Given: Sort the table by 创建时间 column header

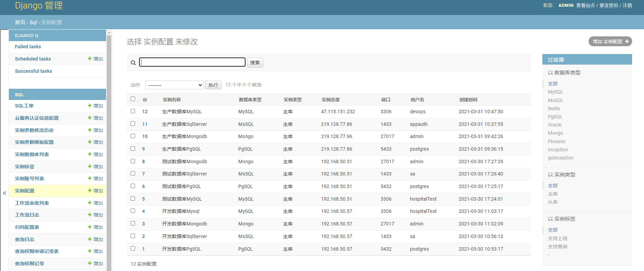Looking at the screenshot, I should 468,100.
